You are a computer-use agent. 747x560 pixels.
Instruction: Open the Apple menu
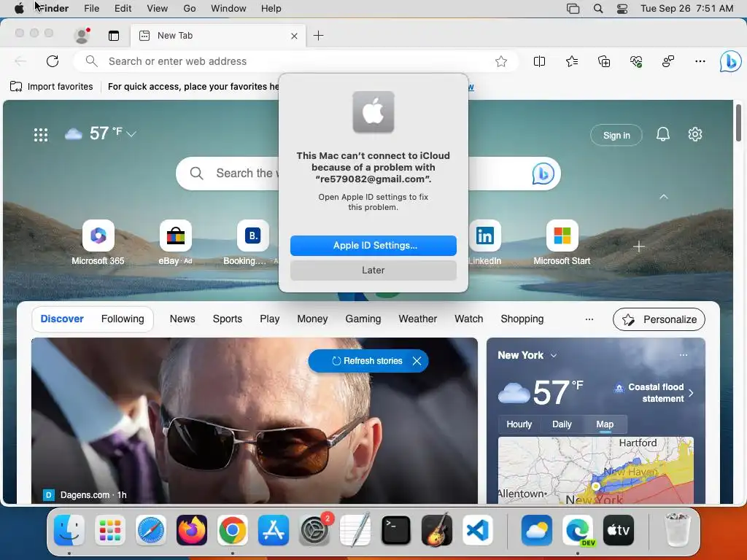[x=19, y=9]
